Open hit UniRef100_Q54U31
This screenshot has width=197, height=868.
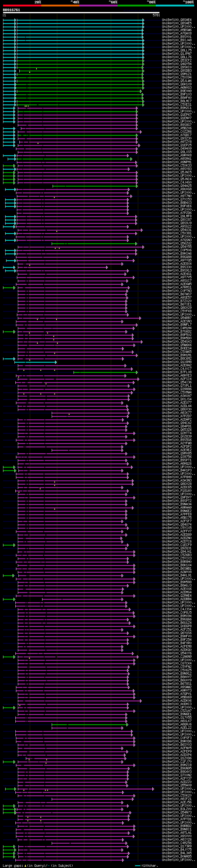177,230
